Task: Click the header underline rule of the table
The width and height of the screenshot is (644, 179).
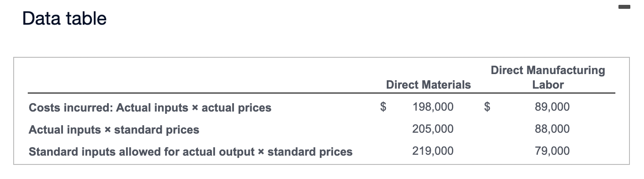Action: tap(321, 93)
